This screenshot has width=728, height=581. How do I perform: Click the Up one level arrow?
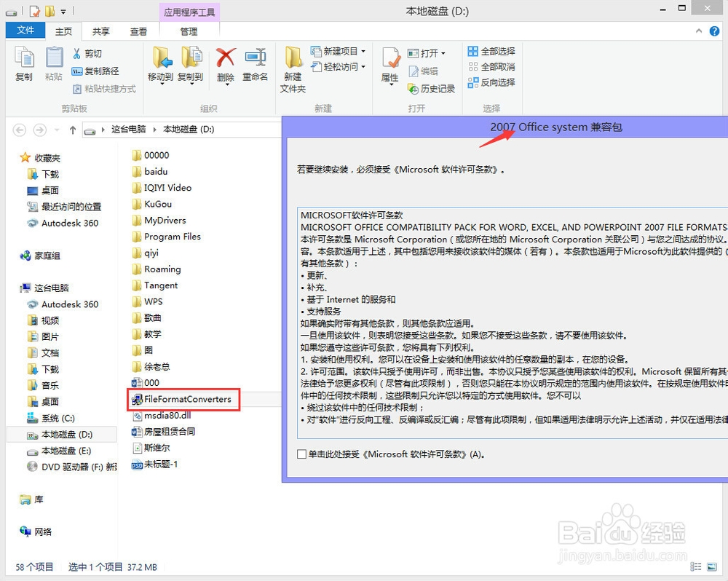pos(72,130)
